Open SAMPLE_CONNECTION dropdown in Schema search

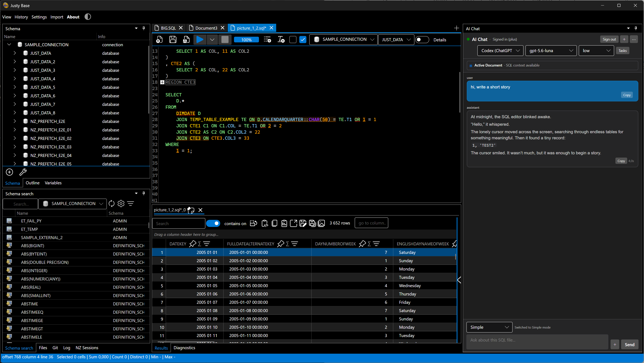(73, 204)
